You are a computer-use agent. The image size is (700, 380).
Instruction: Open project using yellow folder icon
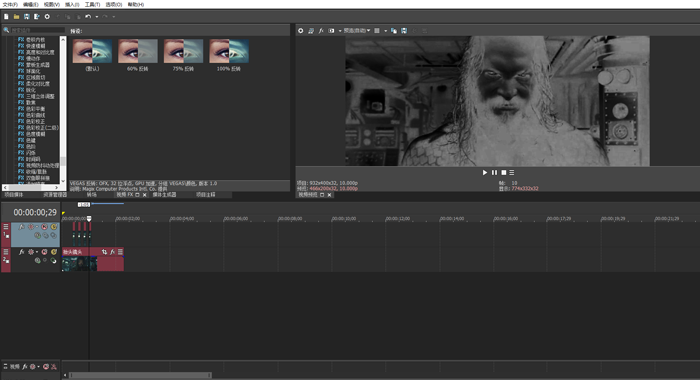pyautogui.click(x=16, y=17)
